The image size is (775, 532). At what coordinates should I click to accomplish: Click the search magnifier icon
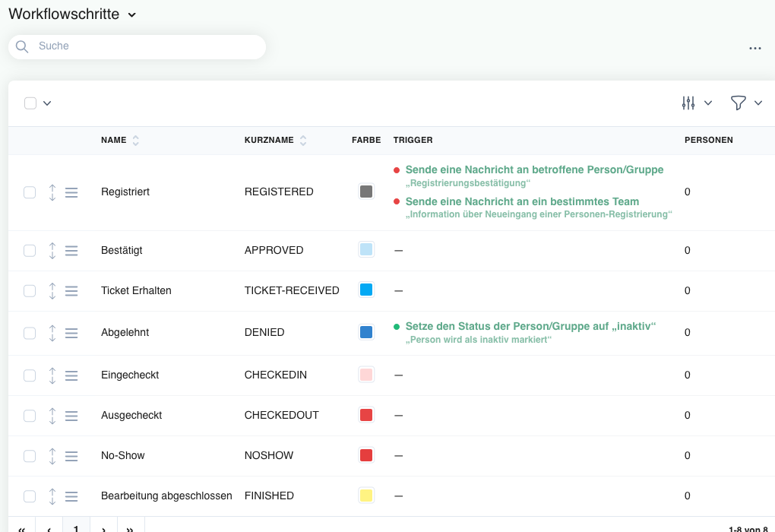coord(22,46)
